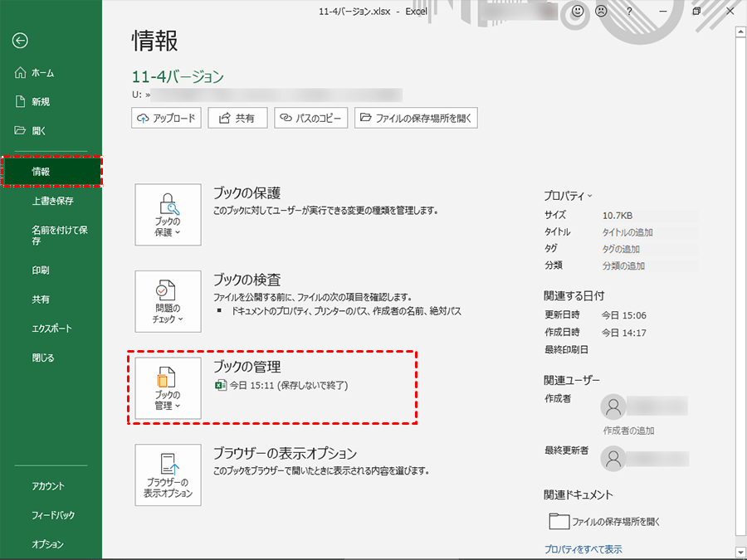The image size is (747, 560).
Task: Click the back arrow icon
Action: (21, 41)
